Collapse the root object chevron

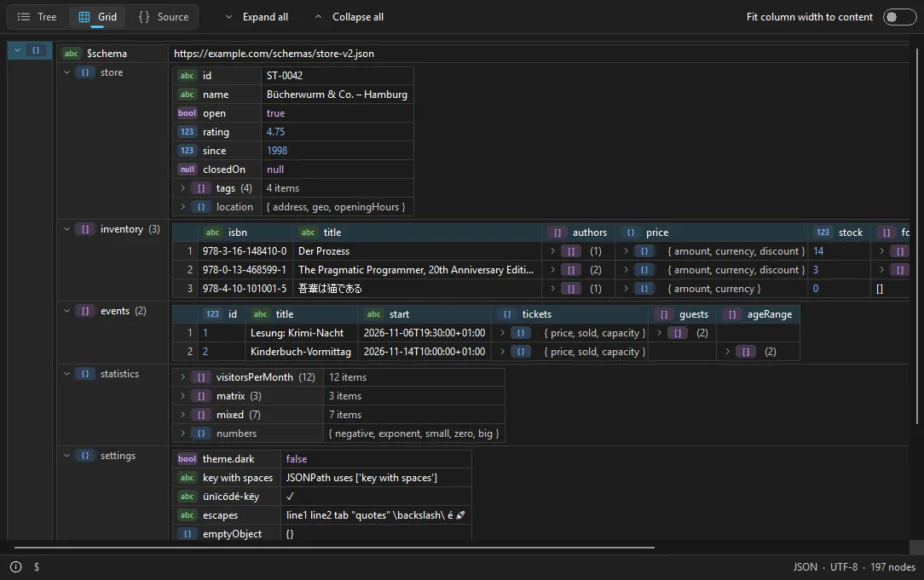pos(18,50)
